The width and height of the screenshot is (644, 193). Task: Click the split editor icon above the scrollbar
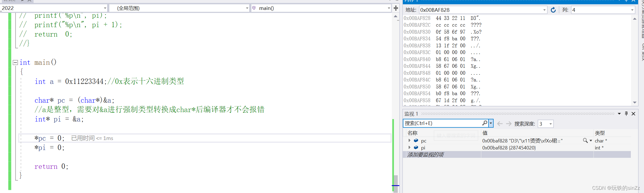click(x=396, y=8)
